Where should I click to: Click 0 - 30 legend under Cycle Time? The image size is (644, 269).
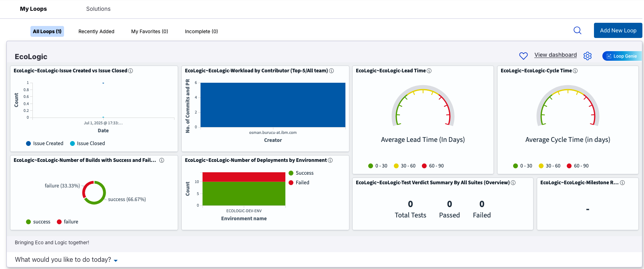coord(522,166)
